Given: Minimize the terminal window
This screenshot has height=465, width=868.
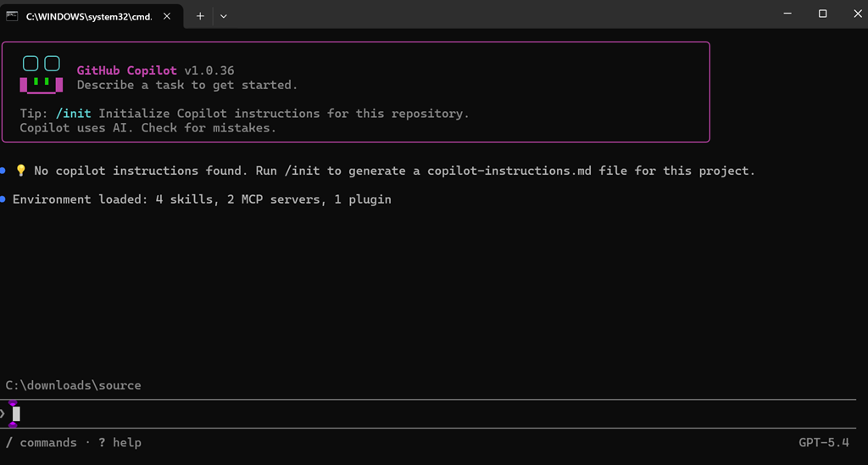Looking at the screenshot, I should coord(787,14).
